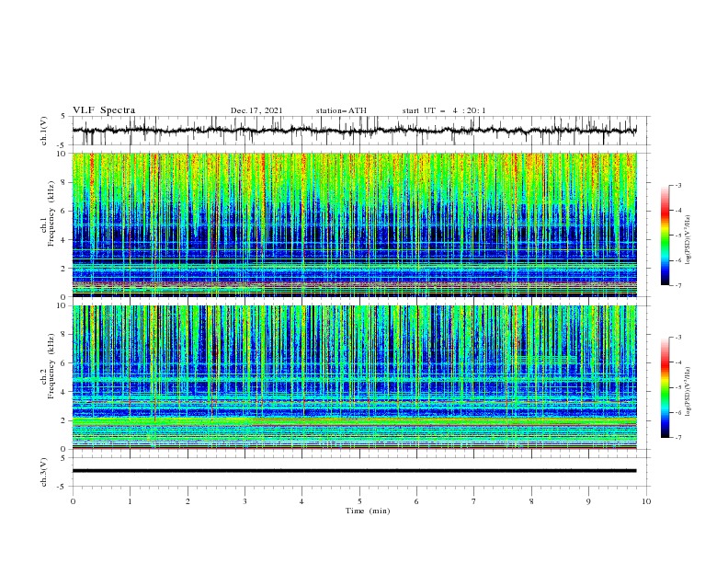Viewport: 728px width, 563px height.
Task: Click the ch.1 colorbar "log(PSD)(V²/Hz)" label
Action: pos(688,240)
